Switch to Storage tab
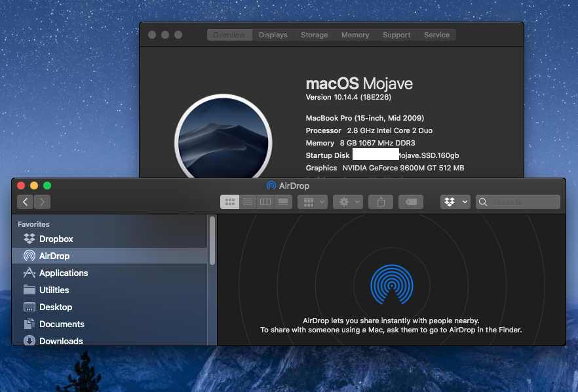 [x=314, y=35]
